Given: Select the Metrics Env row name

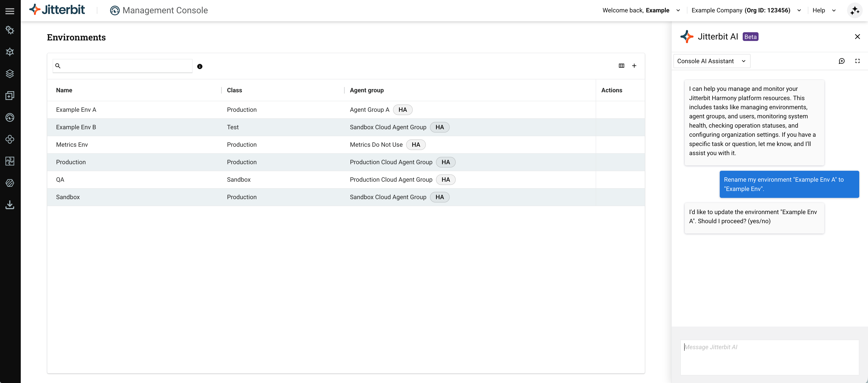Looking at the screenshot, I should pos(72,145).
